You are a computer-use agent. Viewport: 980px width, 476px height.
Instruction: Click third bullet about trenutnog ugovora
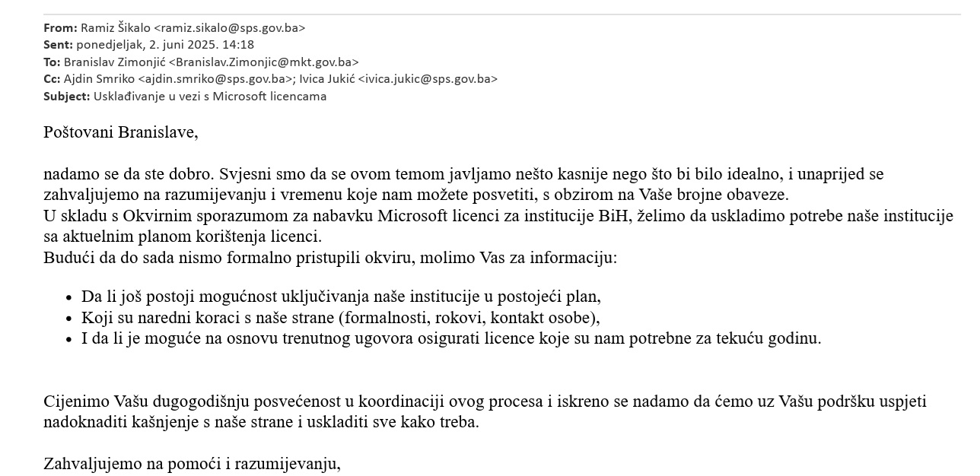tap(451, 338)
